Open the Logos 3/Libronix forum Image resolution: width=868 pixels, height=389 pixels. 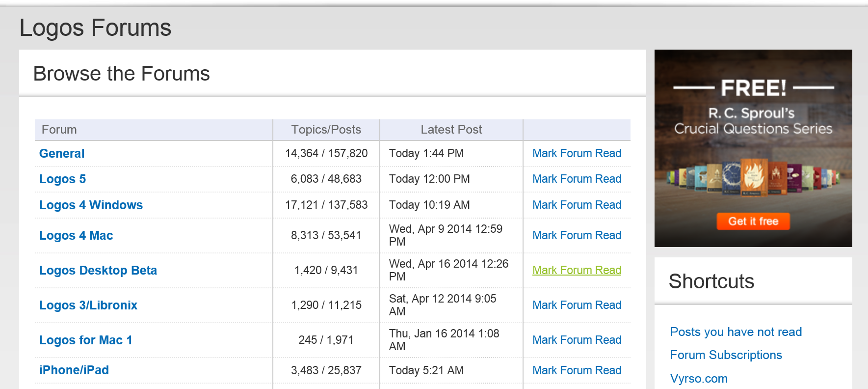coord(88,306)
